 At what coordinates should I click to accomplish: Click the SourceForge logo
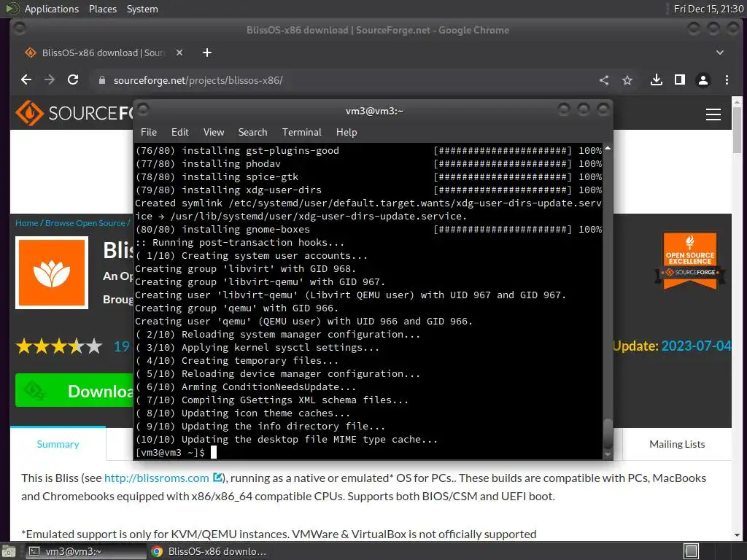pyautogui.click(x=74, y=113)
